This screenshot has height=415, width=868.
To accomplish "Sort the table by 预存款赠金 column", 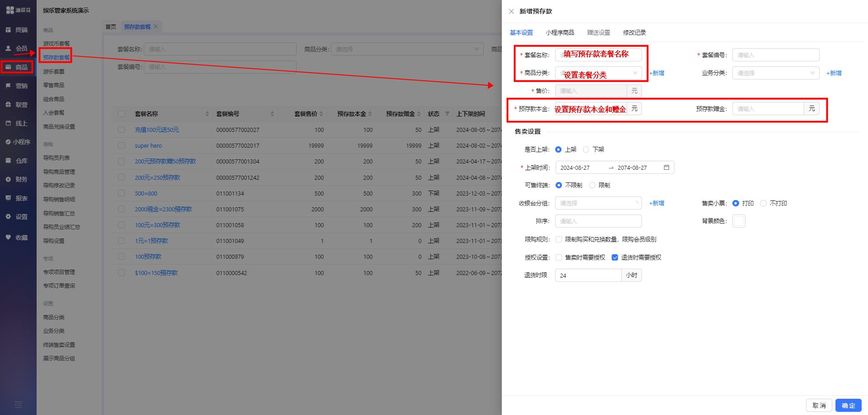I will click(419, 114).
